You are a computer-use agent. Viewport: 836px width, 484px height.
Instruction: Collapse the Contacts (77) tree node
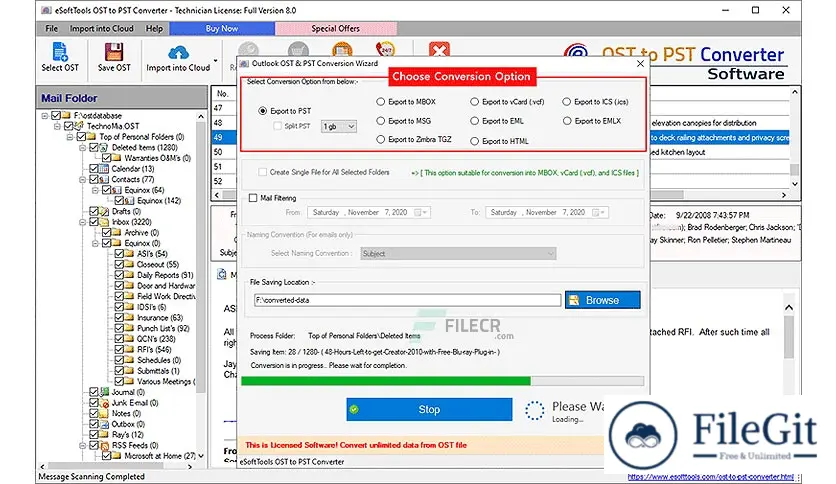83,180
